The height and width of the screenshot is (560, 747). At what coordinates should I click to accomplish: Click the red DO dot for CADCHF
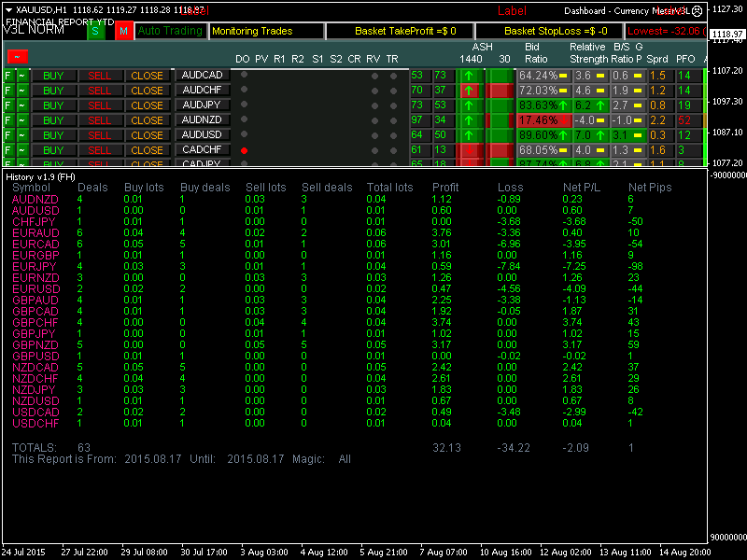(x=244, y=150)
